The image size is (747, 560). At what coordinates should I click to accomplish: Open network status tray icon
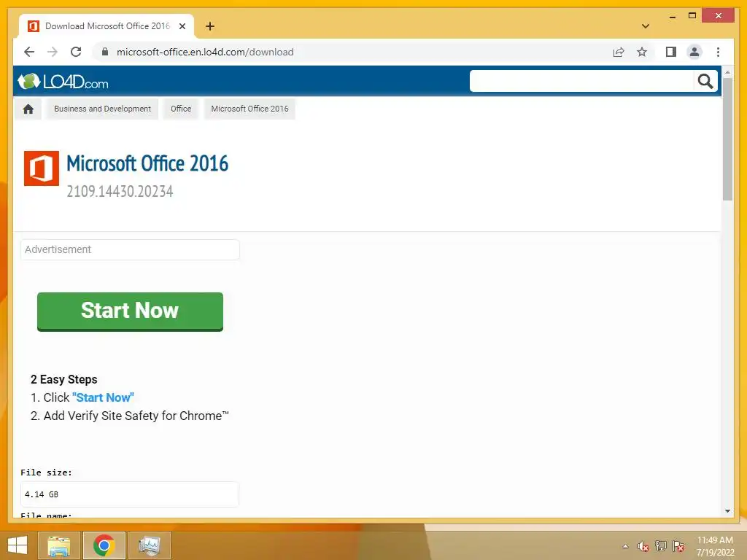[661, 546]
